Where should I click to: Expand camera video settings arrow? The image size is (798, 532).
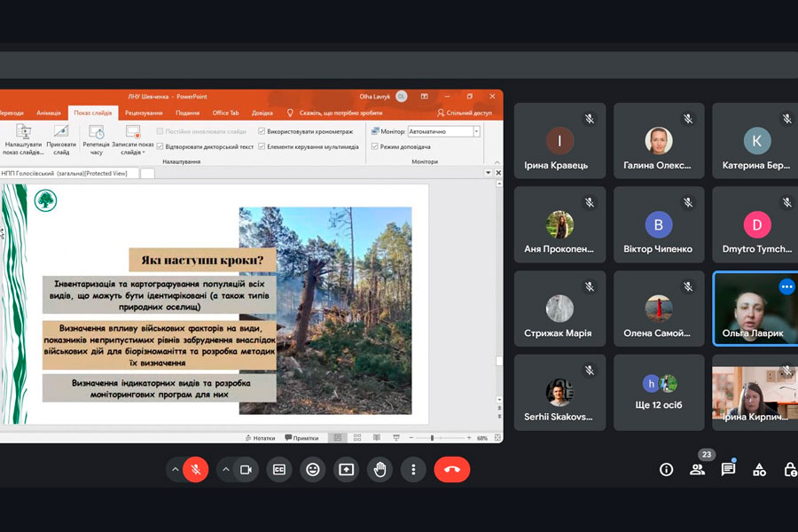pyautogui.click(x=225, y=470)
